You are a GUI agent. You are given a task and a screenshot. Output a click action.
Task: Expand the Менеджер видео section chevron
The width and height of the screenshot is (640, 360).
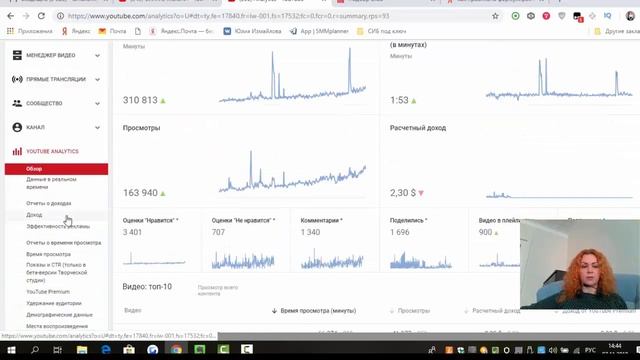[97, 56]
